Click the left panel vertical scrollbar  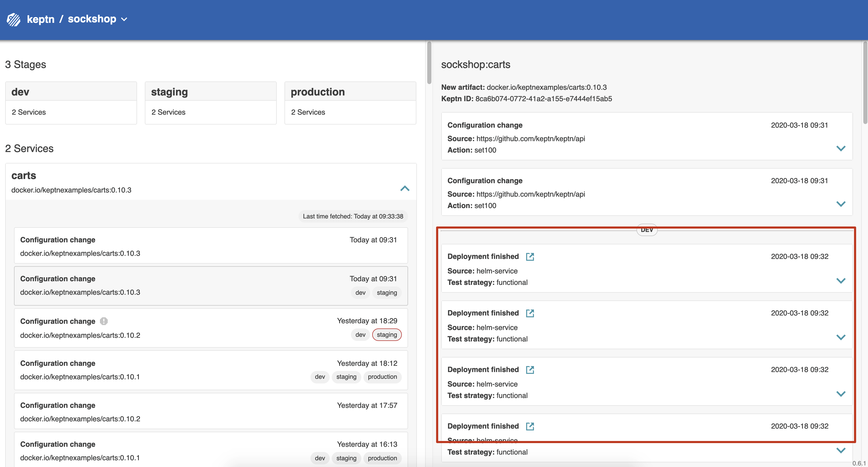[429, 63]
